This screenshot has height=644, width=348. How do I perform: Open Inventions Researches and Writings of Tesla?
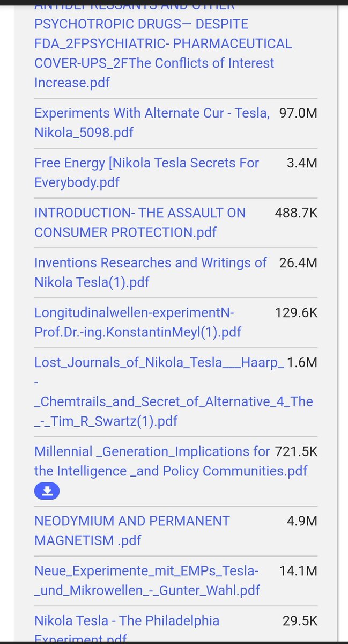coord(150,272)
